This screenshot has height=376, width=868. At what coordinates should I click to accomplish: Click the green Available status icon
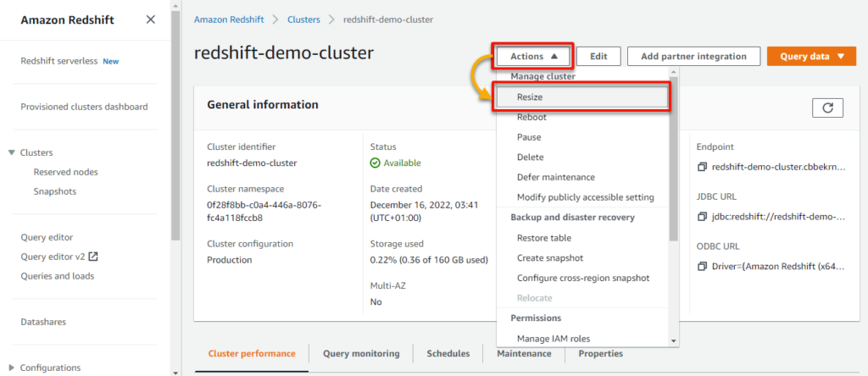(375, 163)
